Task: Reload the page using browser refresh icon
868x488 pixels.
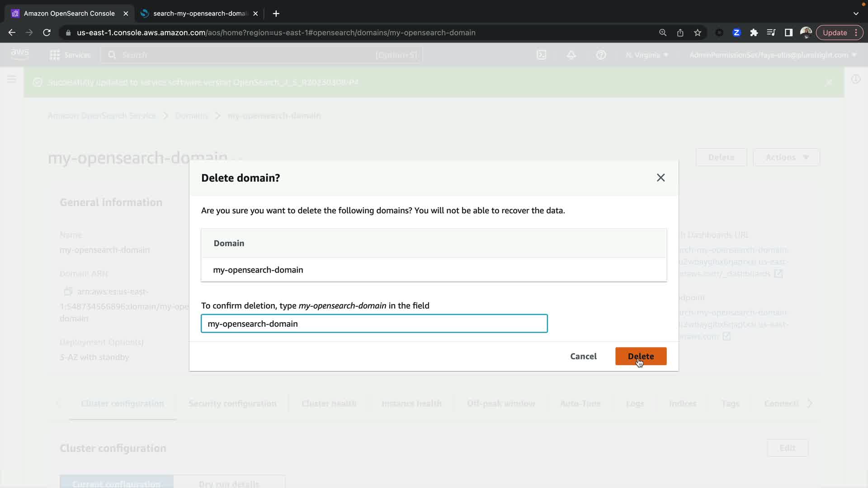Action: [x=47, y=33]
